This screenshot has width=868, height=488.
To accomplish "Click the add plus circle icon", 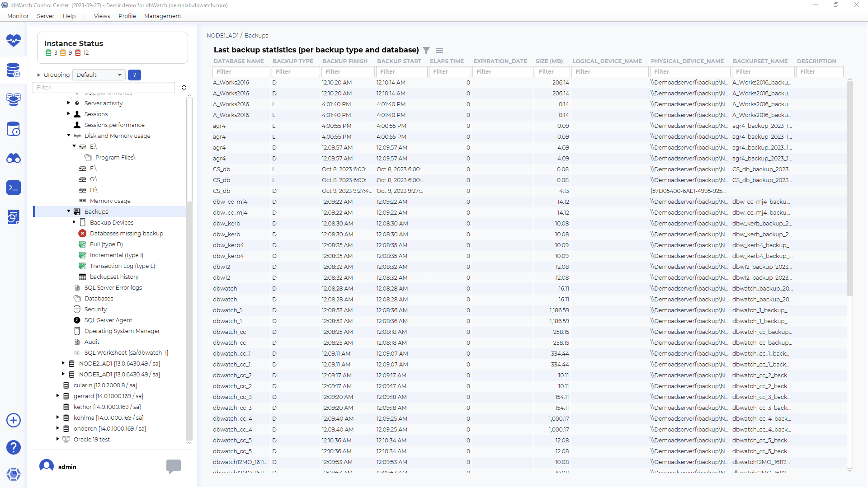I will point(14,420).
